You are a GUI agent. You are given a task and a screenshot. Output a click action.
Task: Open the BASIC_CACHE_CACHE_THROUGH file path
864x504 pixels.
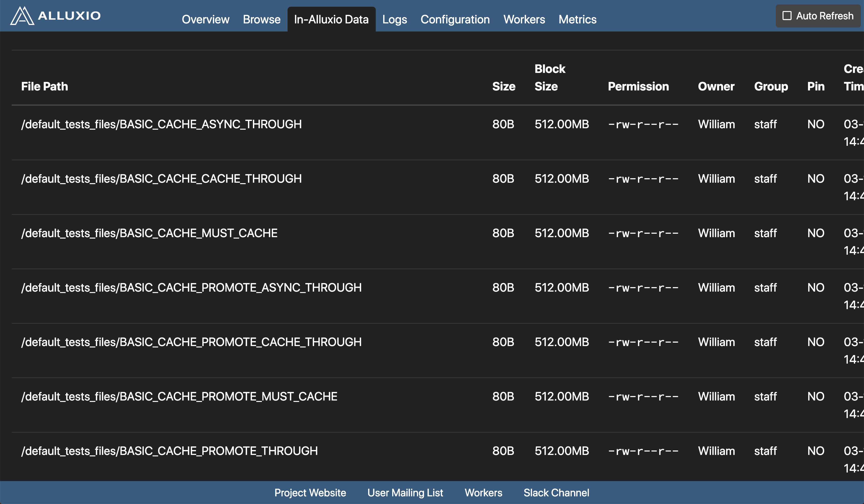[161, 179]
